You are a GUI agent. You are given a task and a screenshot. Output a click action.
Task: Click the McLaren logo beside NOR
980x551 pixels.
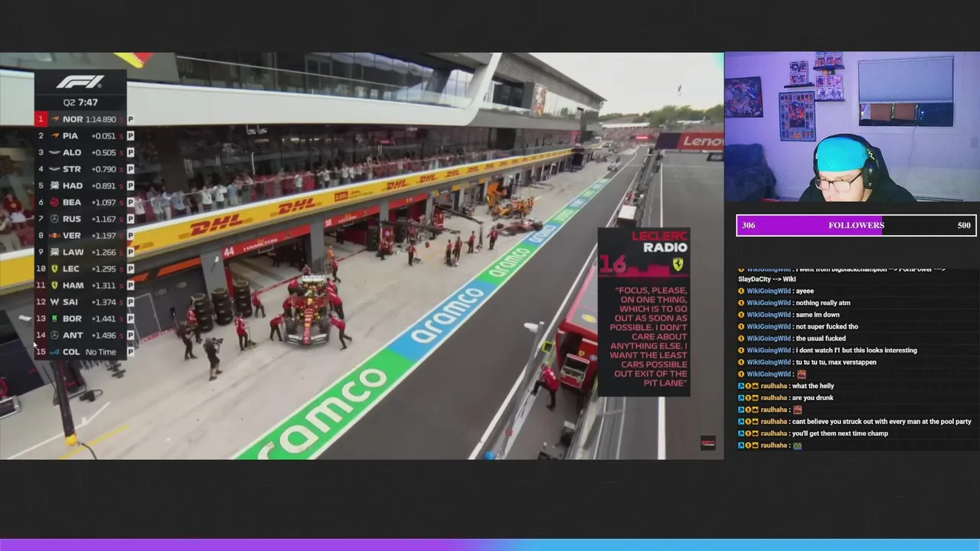(x=54, y=119)
